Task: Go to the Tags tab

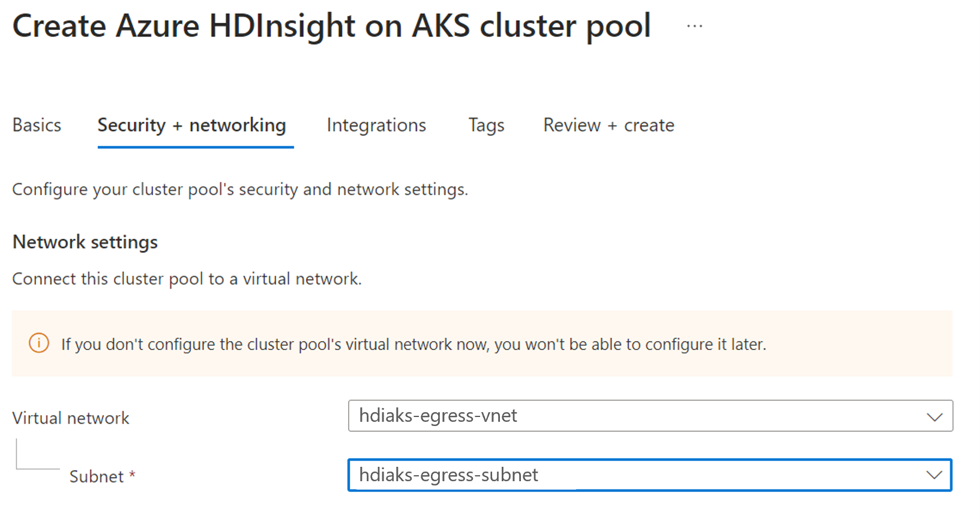Action: click(x=486, y=125)
